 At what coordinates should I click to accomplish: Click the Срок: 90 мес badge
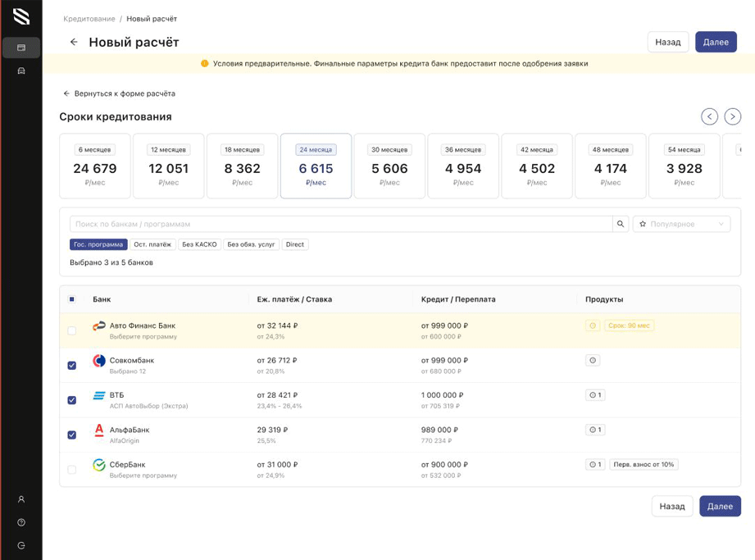pyautogui.click(x=629, y=326)
